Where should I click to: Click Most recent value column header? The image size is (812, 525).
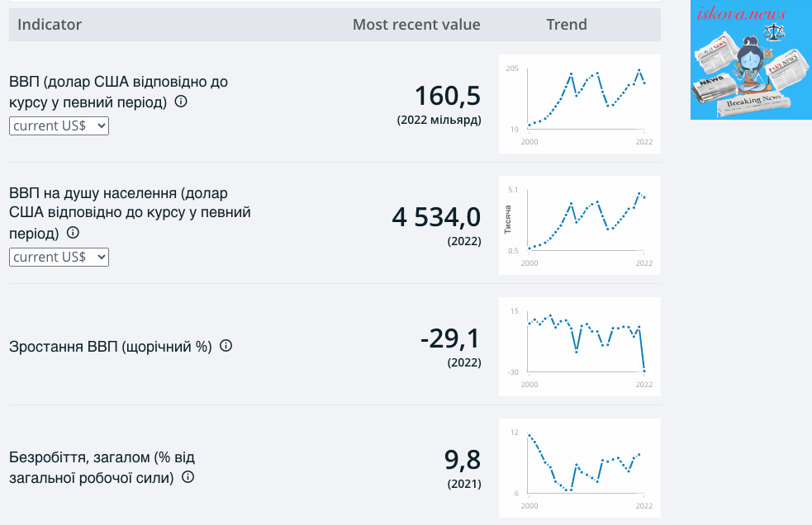point(416,24)
